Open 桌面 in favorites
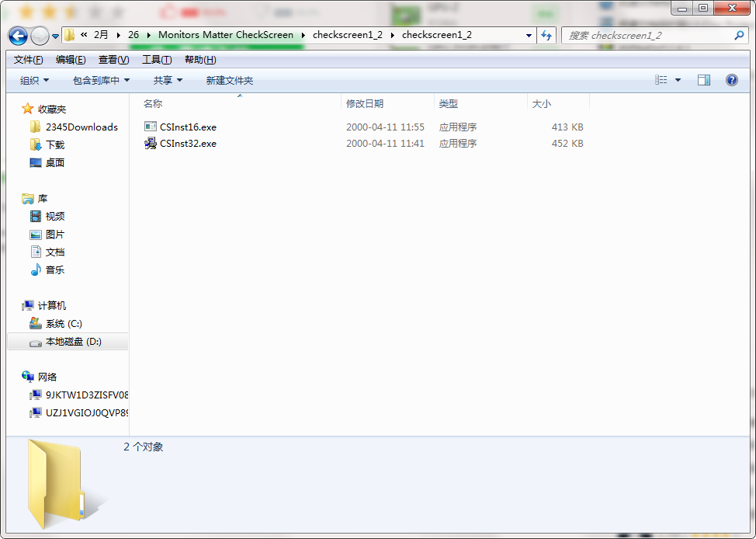This screenshot has height=539, width=756. point(54,162)
